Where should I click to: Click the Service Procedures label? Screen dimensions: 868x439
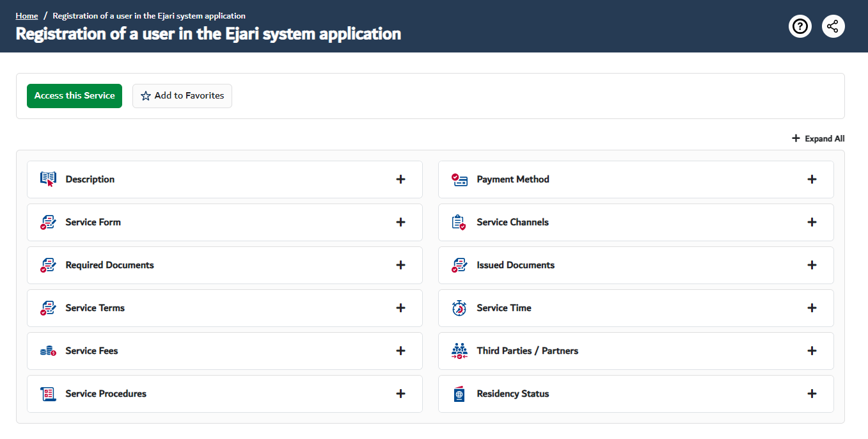[106, 394]
